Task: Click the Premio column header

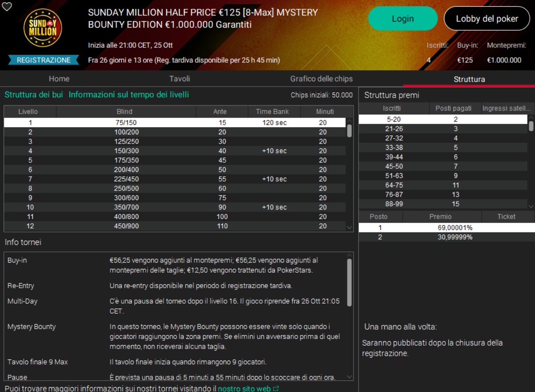Action: point(442,217)
